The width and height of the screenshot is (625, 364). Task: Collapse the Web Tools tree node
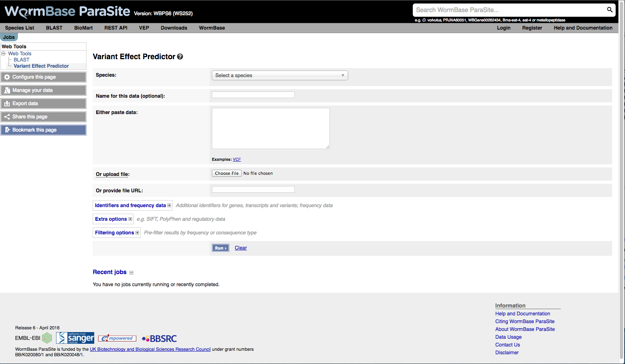pyautogui.click(x=4, y=54)
